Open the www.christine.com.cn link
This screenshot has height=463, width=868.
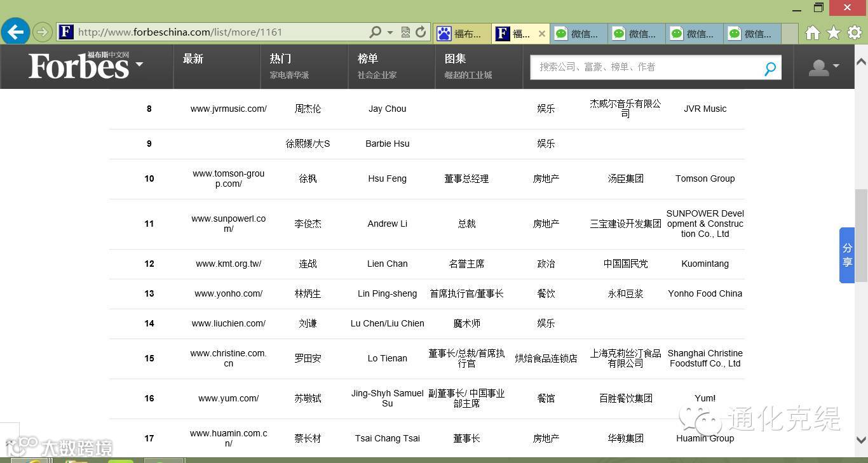tap(229, 358)
